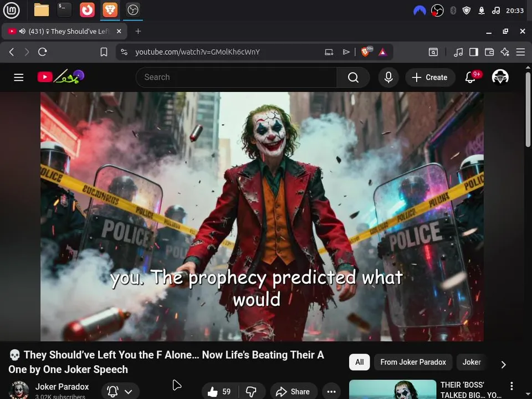Image resolution: width=532 pixels, height=399 pixels.
Task: Expand the YouTube guide hamburger menu
Action: point(19,78)
